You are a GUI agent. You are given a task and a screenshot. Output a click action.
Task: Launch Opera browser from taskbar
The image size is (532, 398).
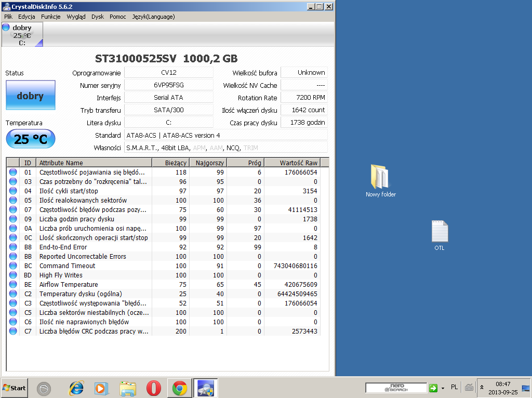(x=154, y=388)
